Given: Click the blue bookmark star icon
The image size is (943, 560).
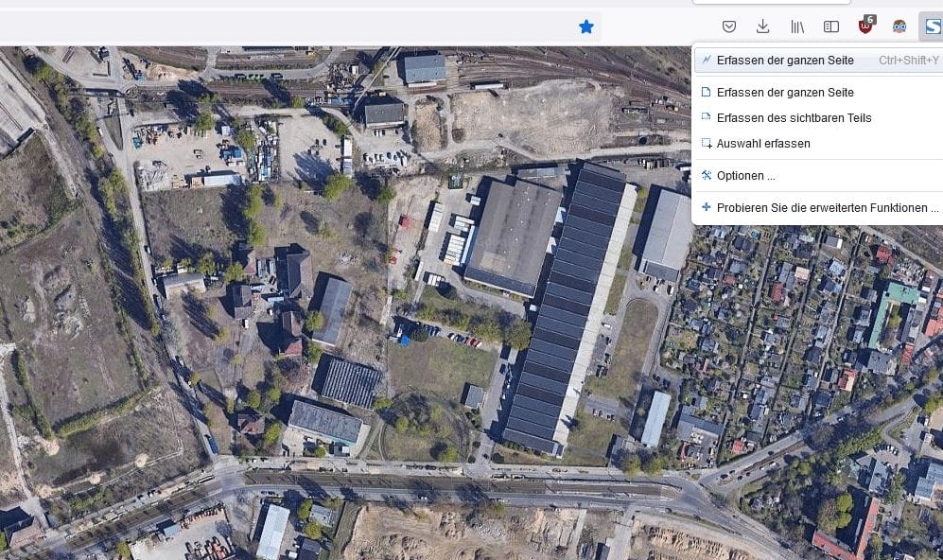Looking at the screenshot, I should pyautogui.click(x=586, y=26).
